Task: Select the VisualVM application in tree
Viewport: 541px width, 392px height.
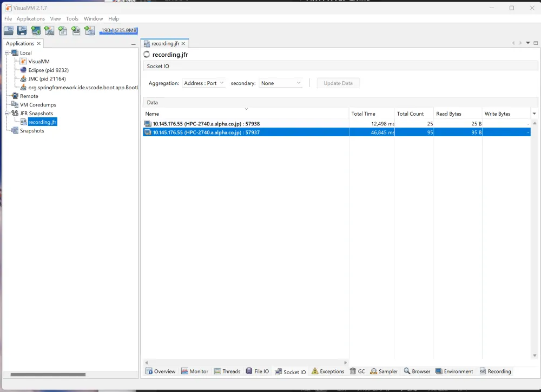Action: click(x=38, y=62)
